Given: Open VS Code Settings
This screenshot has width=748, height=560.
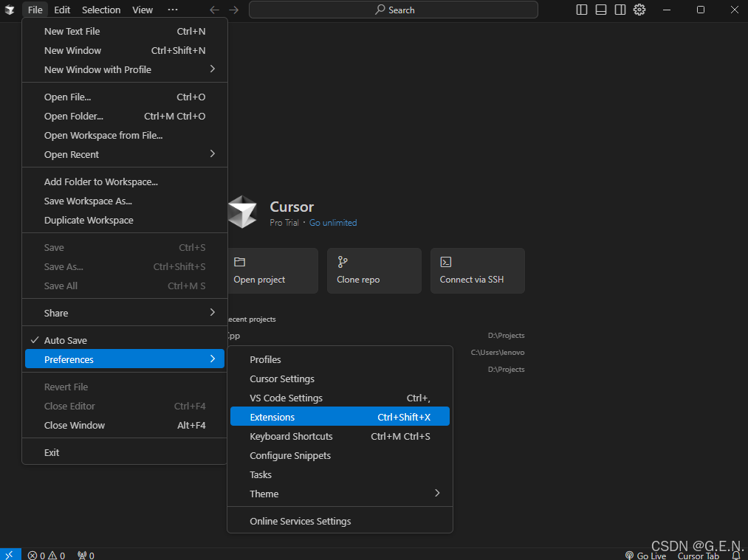Looking at the screenshot, I should click(340, 398).
